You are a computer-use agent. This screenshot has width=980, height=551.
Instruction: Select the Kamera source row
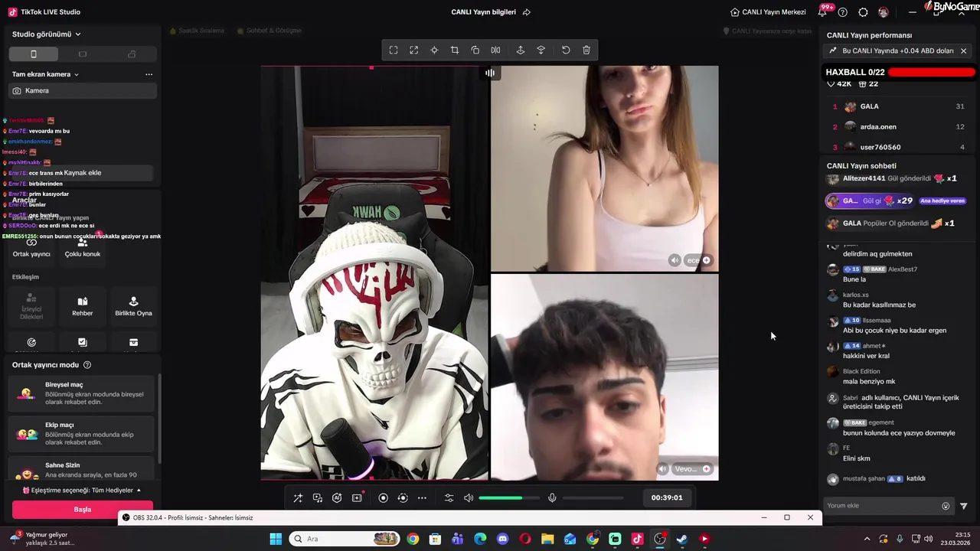pyautogui.click(x=83, y=90)
